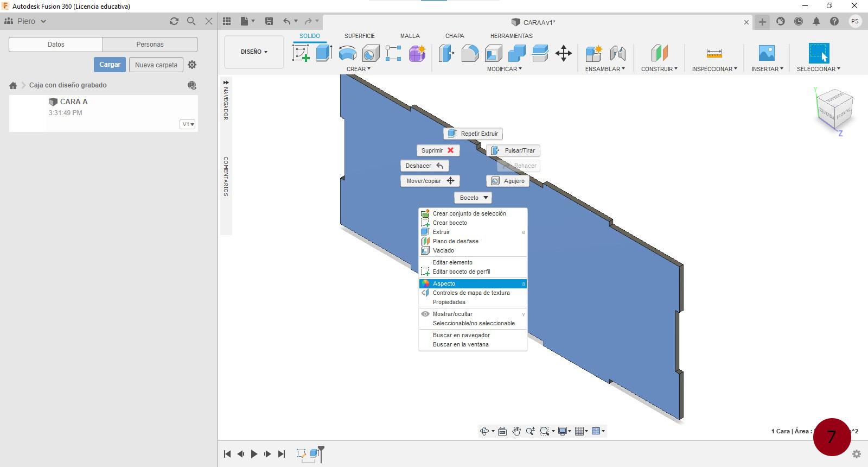Select the Joint tool icon
The width and height of the screenshot is (868, 467).
tap(618, 53)
